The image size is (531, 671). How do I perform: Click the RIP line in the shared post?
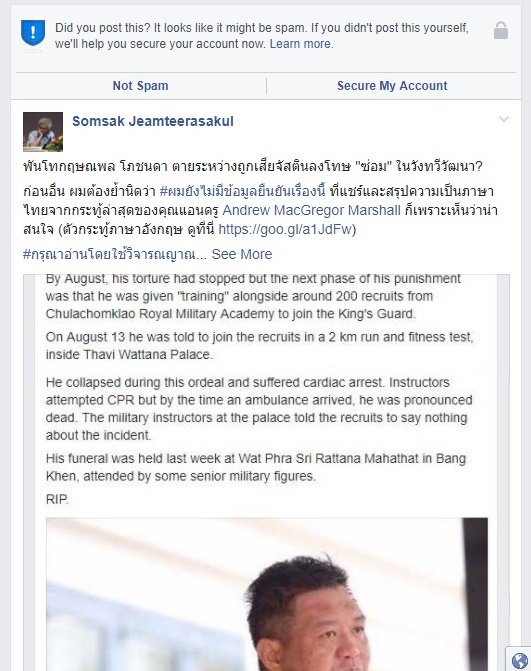click(57, 499)
